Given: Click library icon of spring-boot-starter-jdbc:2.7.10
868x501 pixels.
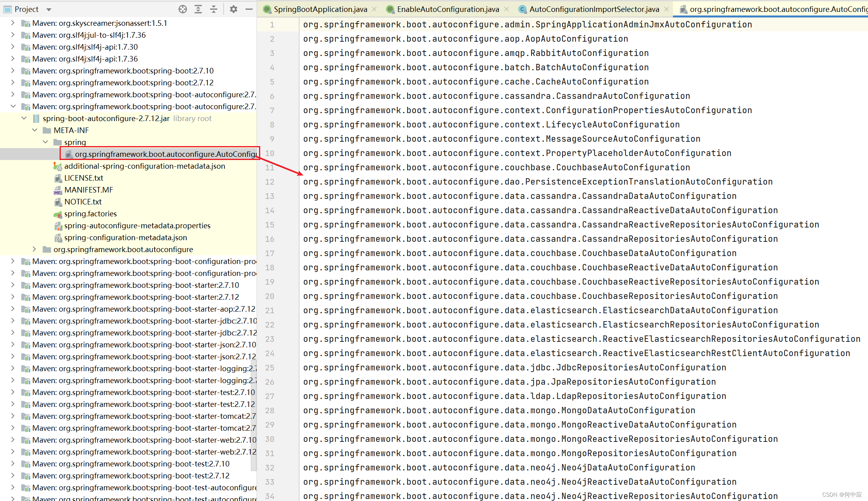Looking at the screenshot, I should (x=26, y=321).
